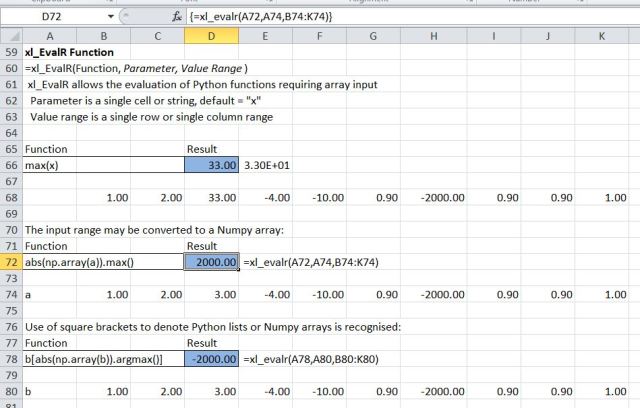Click inside the formula bar text
The image size is (640, 408).
(400, 17)
